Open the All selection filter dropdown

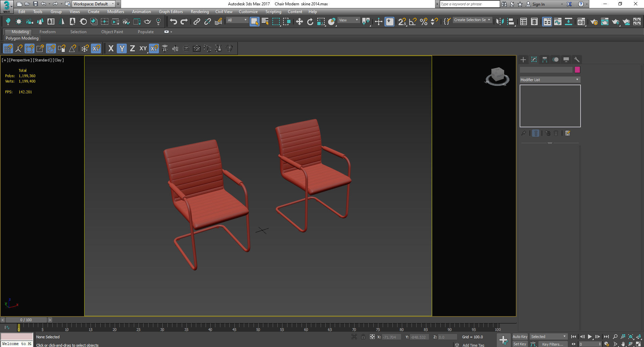(x=237, y=20)
